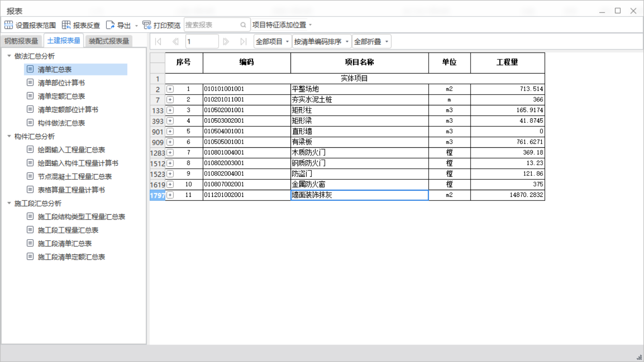
Task: Expand row 2 夯实水泥土桩 plus box
Action: (x=170, y=100)
